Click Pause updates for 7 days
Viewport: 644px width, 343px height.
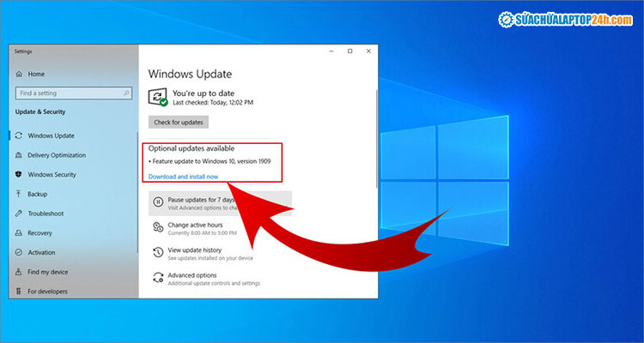pyautogui.click(x=220, y=203)
